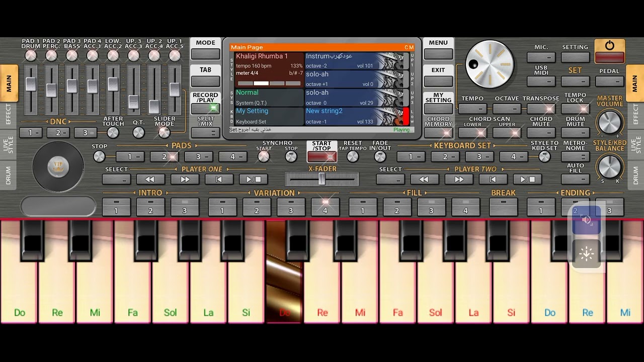Click the Slider Mode knob
The image size is (644, 362).
pos(164,133)
